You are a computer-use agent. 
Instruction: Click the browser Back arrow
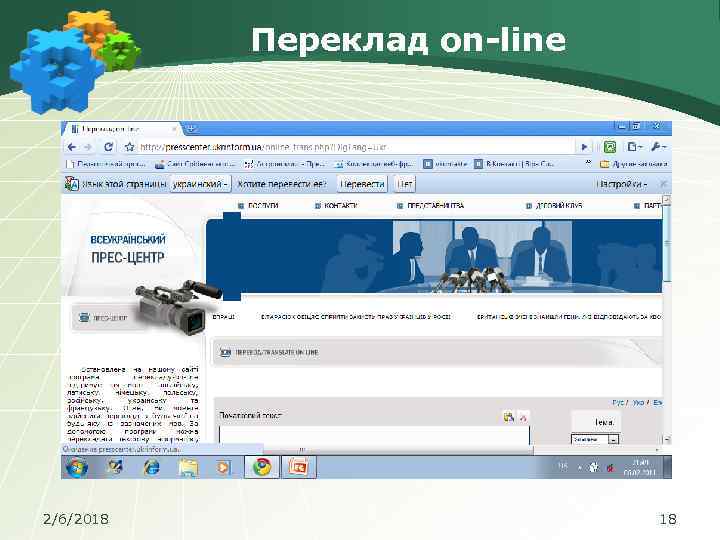(x=72, y=147)
